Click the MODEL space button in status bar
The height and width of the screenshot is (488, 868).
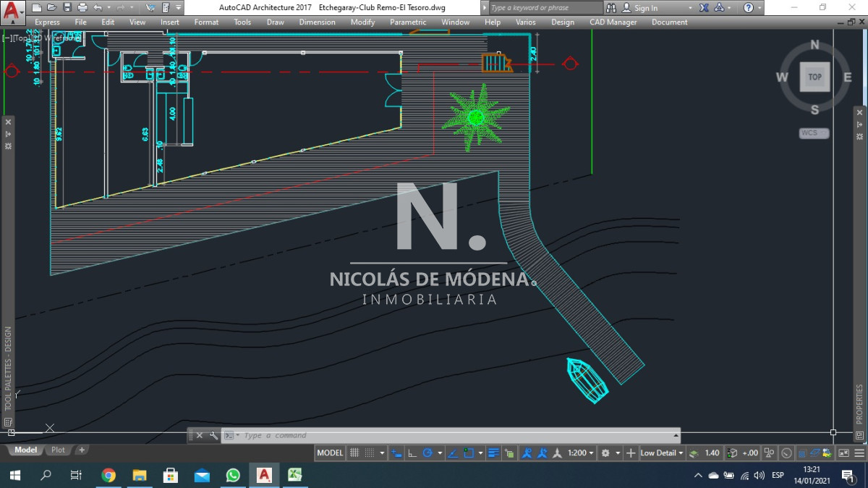point(330,453)
